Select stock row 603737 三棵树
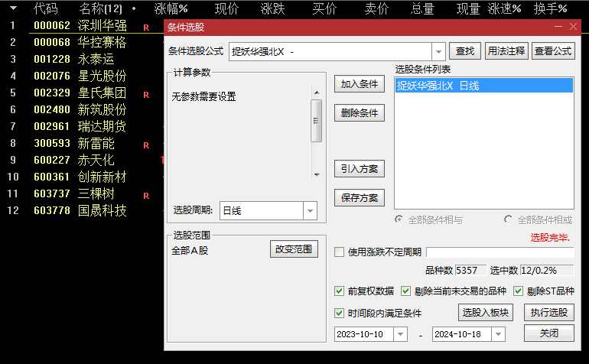589x364 pixels. coord(82,193)
